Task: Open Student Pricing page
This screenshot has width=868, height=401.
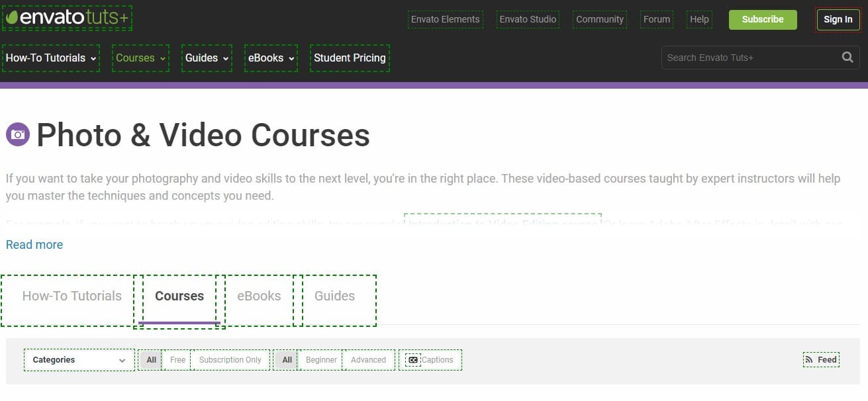Action: [350, 58]
